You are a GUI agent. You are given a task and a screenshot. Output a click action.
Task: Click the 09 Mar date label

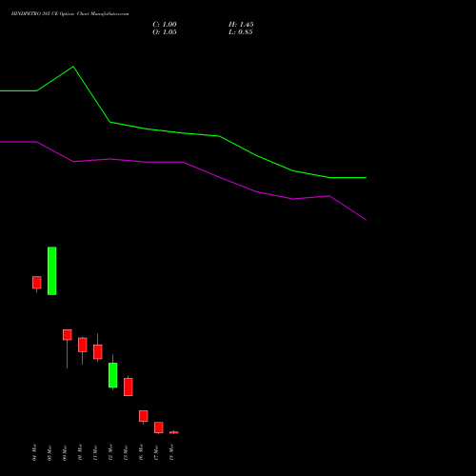(65, 452)
